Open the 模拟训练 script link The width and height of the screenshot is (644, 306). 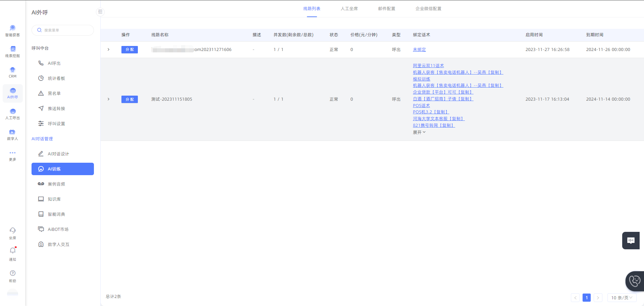tap(422, 79)
